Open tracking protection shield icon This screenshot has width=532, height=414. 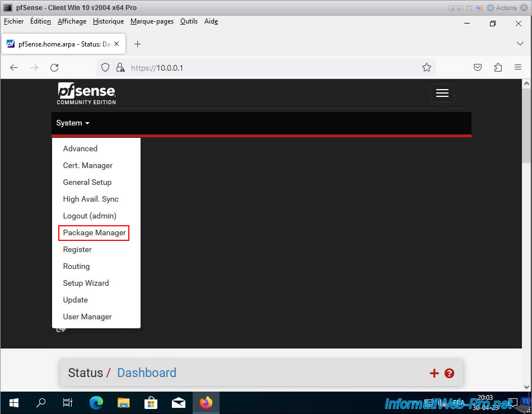pyautogui.click(x=105, y=68)
